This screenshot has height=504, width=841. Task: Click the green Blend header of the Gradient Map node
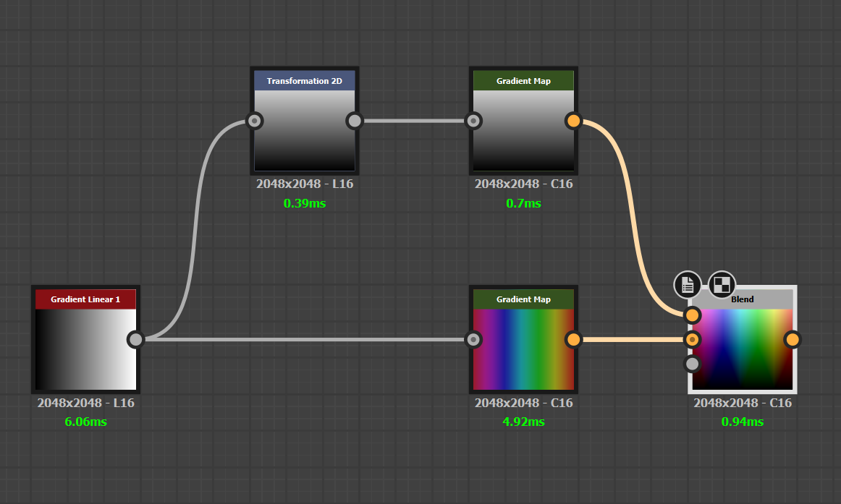[523, 299]
